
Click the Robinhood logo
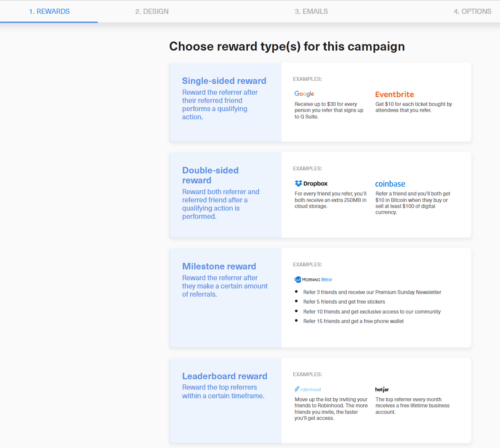[x=308, y=389]
